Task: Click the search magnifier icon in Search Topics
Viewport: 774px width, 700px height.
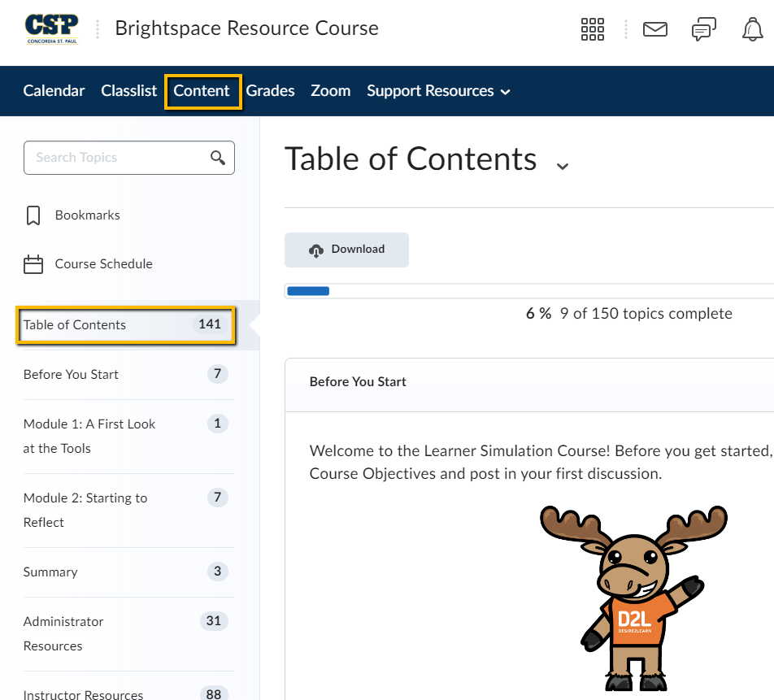Action: [x=218, y=158]
